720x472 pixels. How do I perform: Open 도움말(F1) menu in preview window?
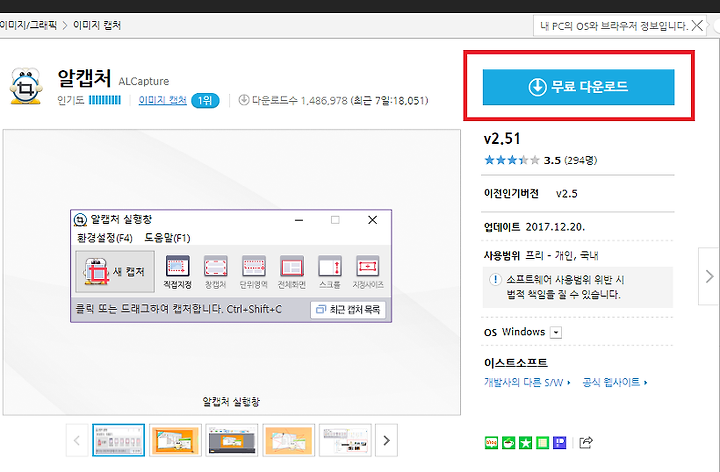pos(167,238)
